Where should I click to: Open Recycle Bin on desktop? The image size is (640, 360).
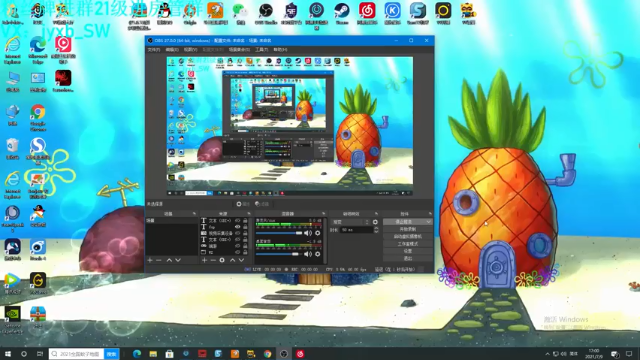coord(13,149)
